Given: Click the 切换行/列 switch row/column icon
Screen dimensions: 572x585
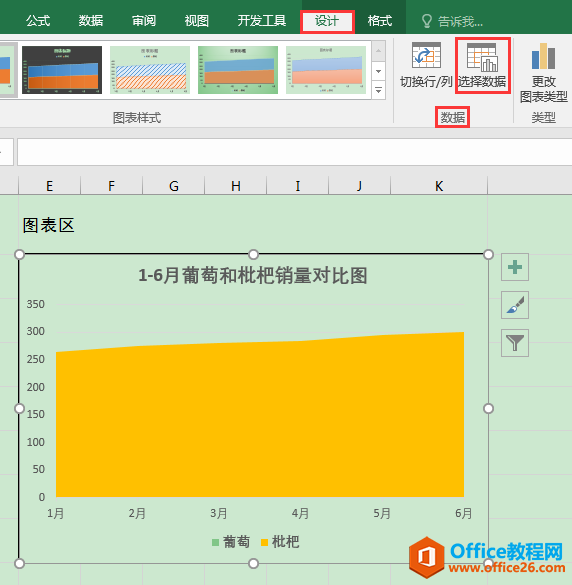Looking at the screenshot, I should pyautogui.click(x=426, y=55).
